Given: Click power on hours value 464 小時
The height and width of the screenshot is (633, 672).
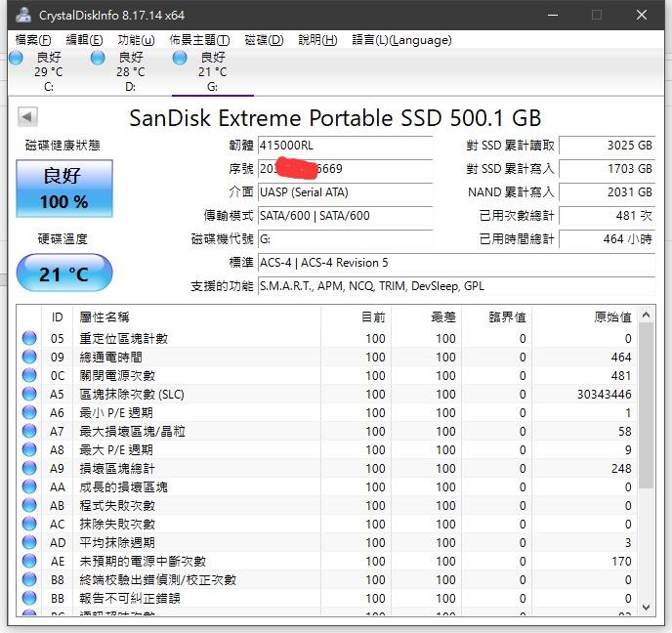Looking at the screenshot, I should 608,238.
